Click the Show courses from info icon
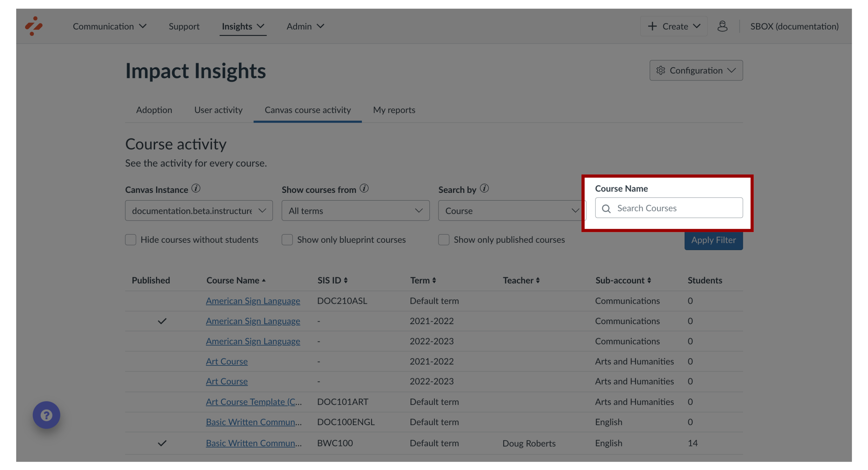The width and height of the screenshot is (868, 470). (x=364, y=188)
